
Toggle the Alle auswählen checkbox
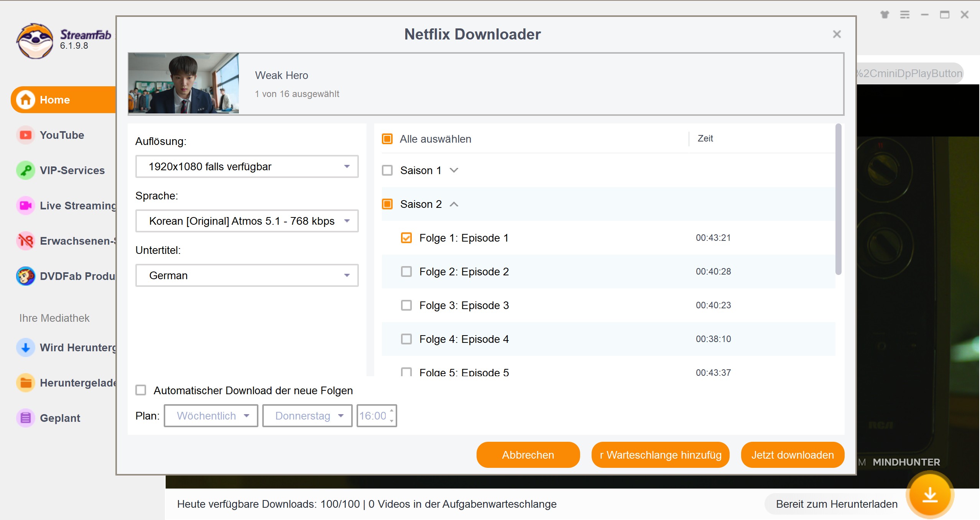(387, 139)
